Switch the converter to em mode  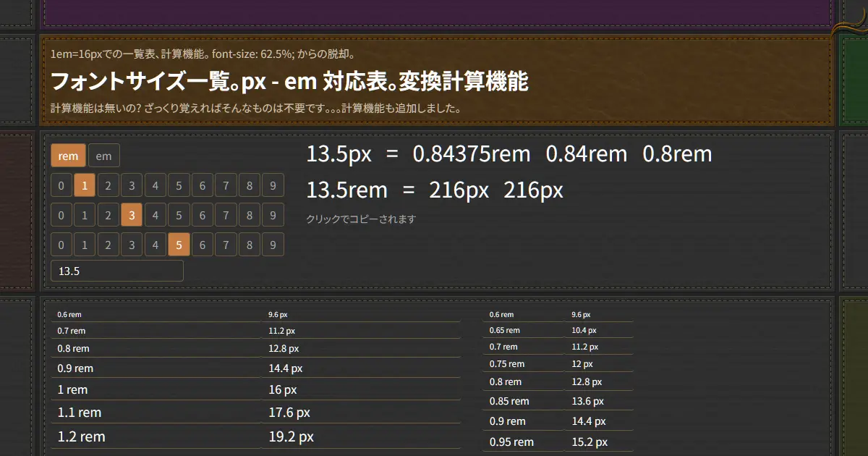coord(103,155)
